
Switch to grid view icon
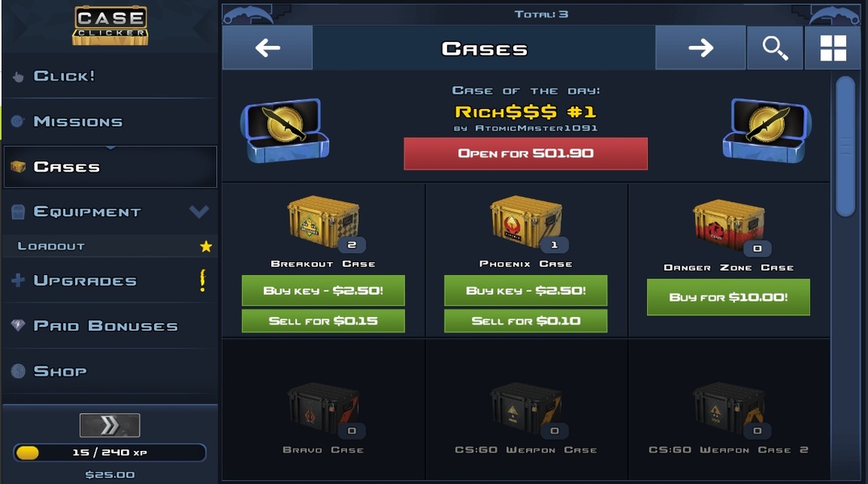833,48
